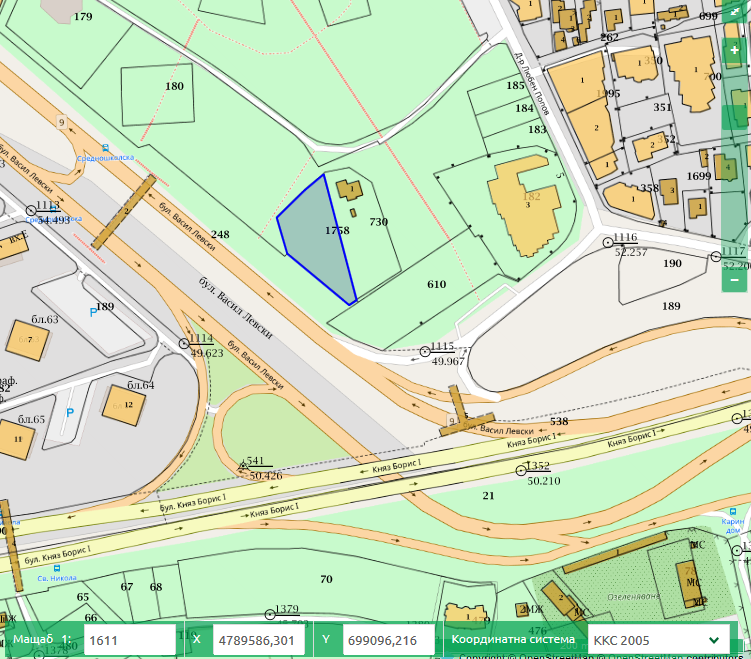Viewport: 751px width, 659px height.
Task: Click triangulation point marker 541
Action: click(x=242, y=465)
